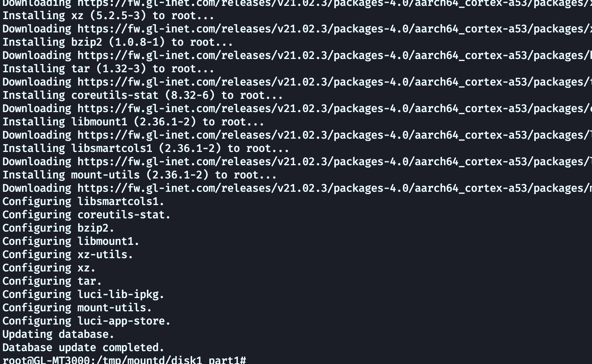This screenshot has height=364, width=592.
Task: Click the "Configuring tar." line
Action: click(x=52, y=281)
